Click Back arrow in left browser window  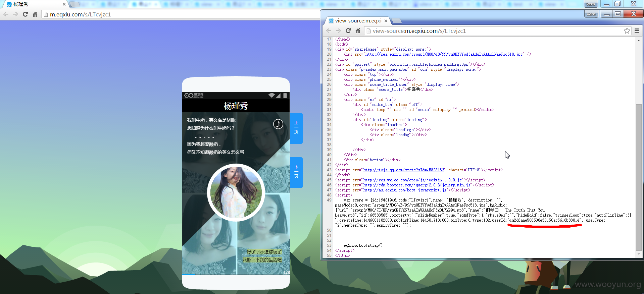pos(6,14)
